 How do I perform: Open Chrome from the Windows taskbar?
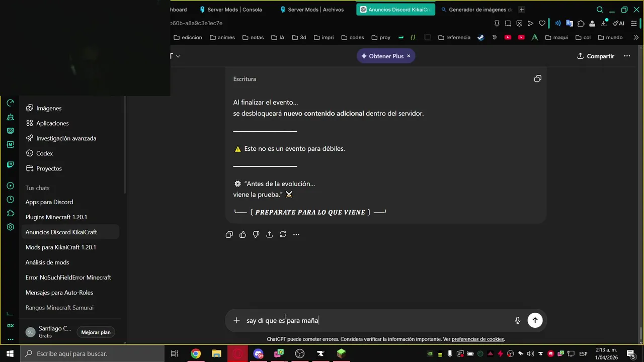coord(195,353)
